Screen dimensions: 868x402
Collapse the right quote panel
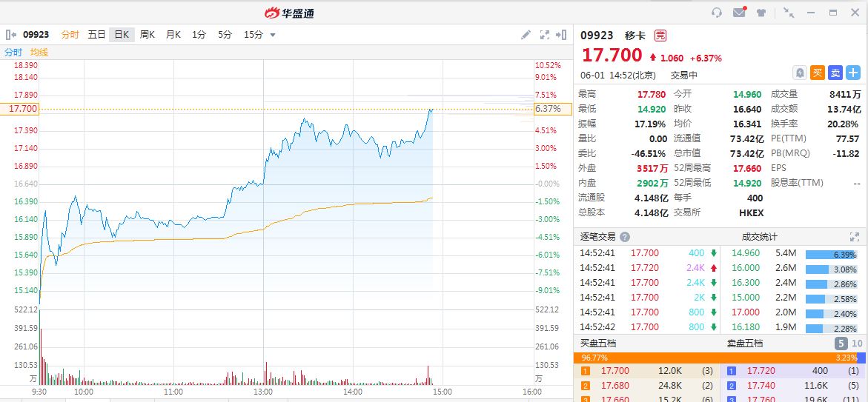point(564,35)
